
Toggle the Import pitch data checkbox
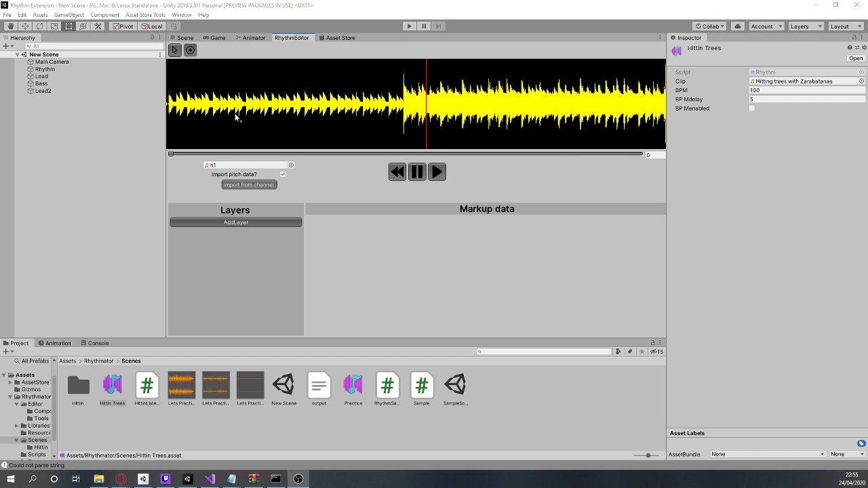pyautogui.click(x=283, y=174)
